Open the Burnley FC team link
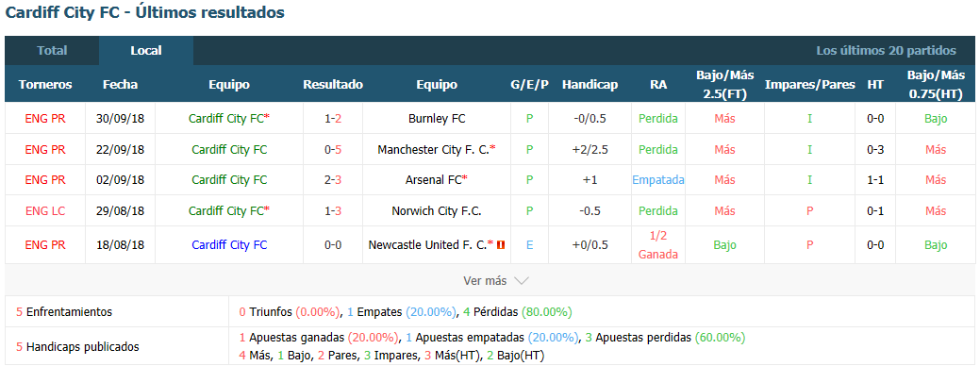 (437, 118)
